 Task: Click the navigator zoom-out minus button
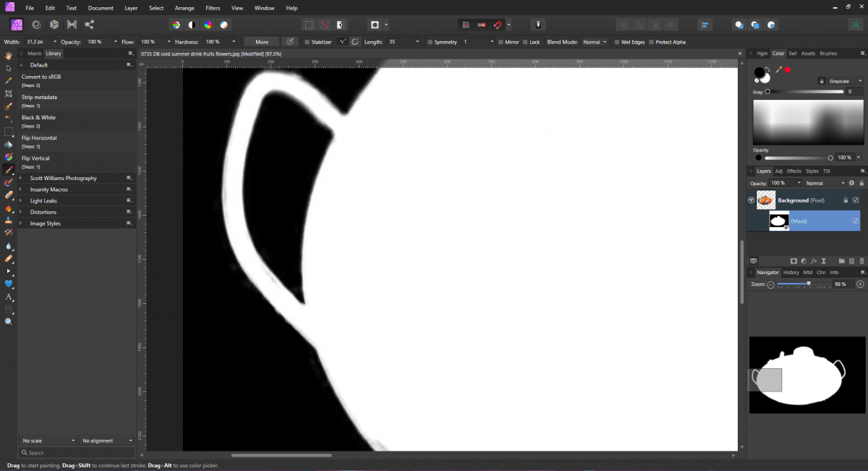coord(771,285)
